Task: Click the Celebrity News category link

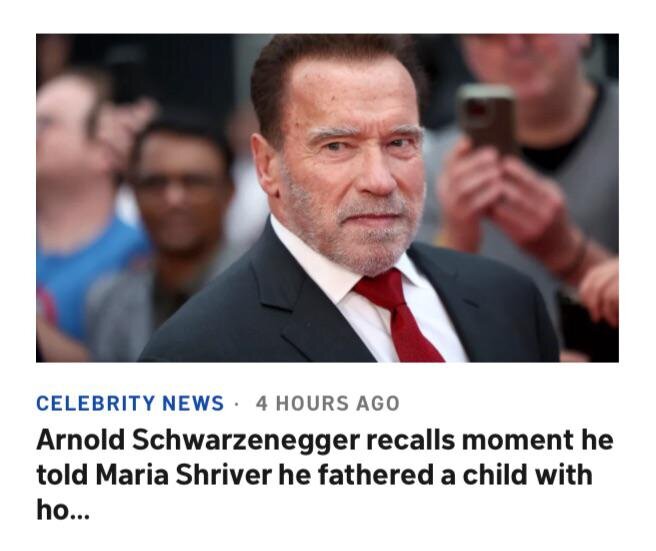Action: click(130, 403)
